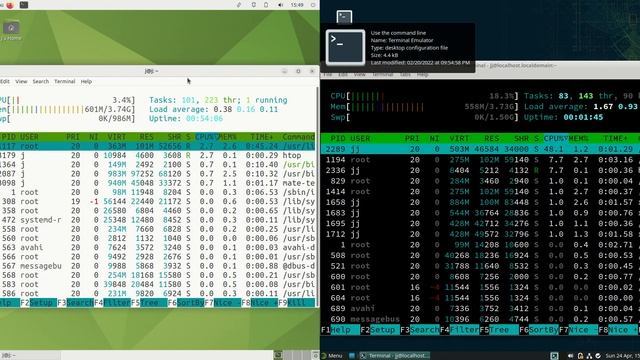
Task: Click the right-end icon in left bottom panel
Action: click(x=316, y=355)
